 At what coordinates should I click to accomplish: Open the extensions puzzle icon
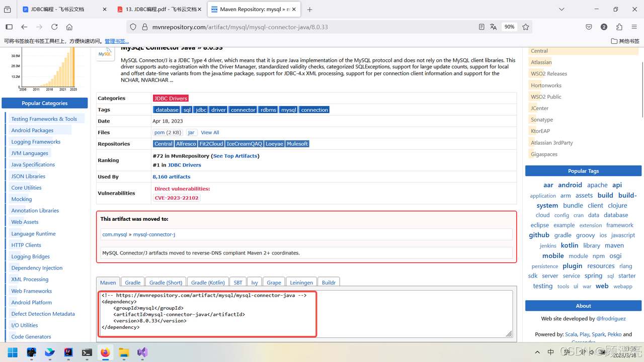pos(619,27)
